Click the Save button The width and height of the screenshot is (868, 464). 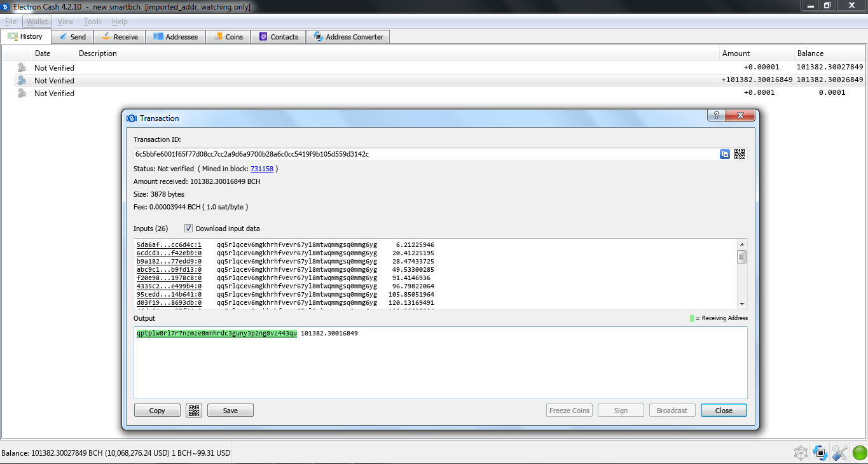point(230,411)
